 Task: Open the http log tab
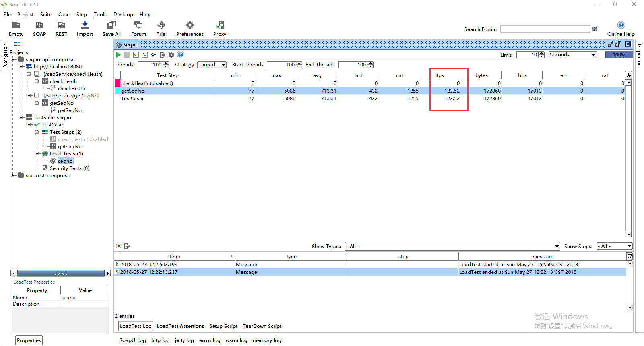(161, 340)
